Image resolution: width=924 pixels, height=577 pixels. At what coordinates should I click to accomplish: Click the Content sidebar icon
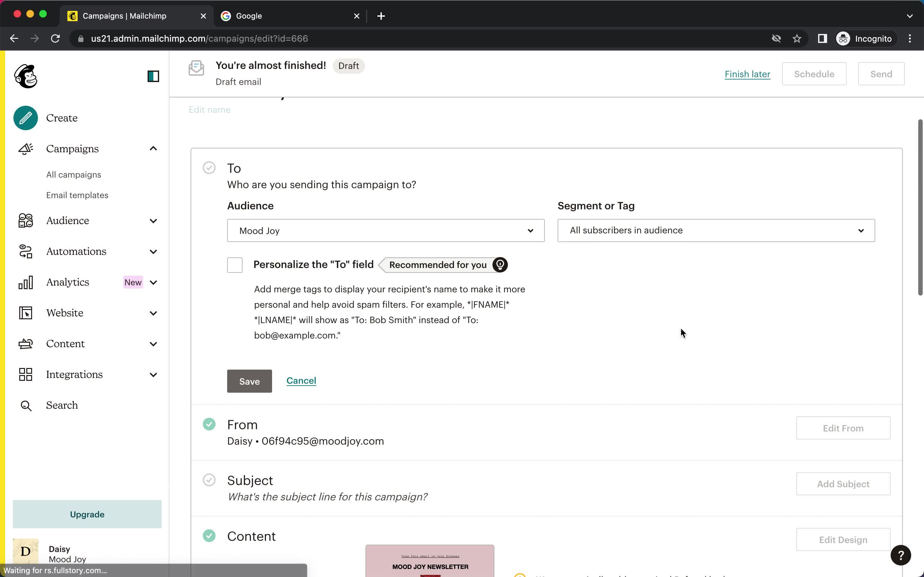(x=25, y=344)
